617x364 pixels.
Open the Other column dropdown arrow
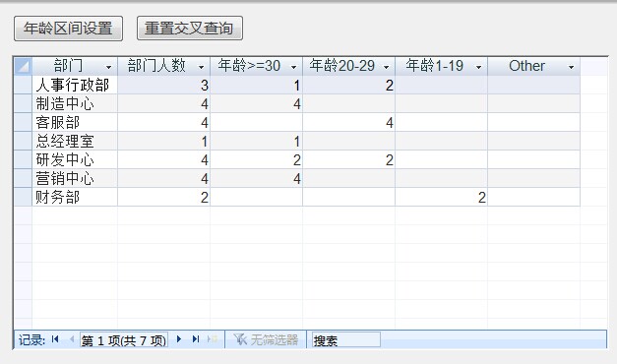(571, 67)
